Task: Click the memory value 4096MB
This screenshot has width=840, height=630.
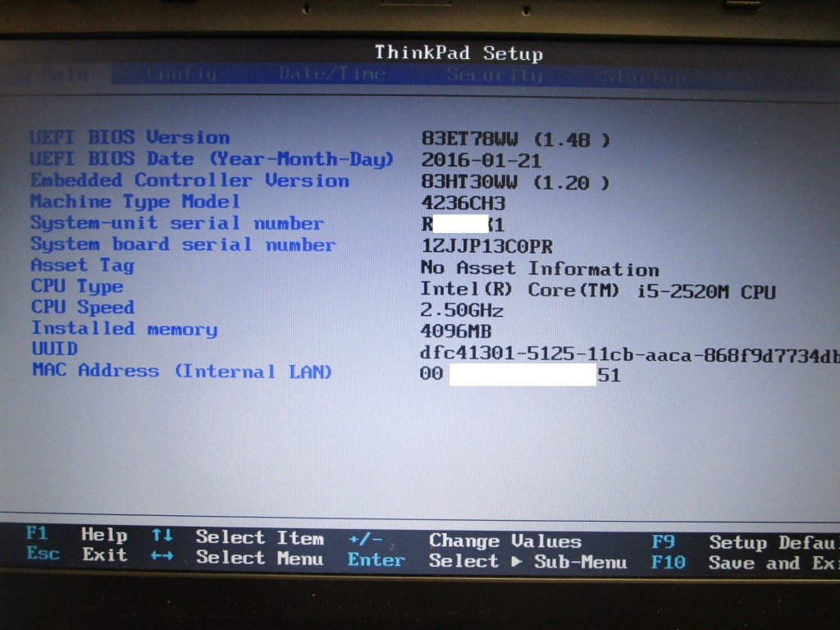Action: (456, 331)
